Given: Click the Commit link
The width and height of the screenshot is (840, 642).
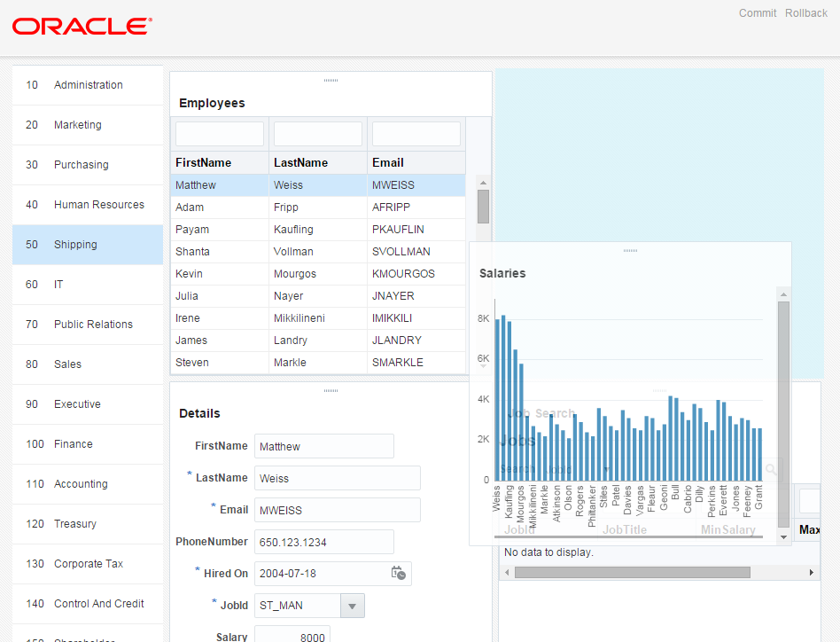Looking at the screenshot, I should [757, 13].
